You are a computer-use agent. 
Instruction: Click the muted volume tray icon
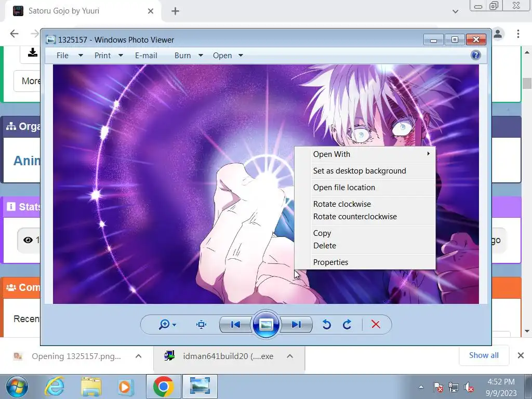tap(469, 387)
